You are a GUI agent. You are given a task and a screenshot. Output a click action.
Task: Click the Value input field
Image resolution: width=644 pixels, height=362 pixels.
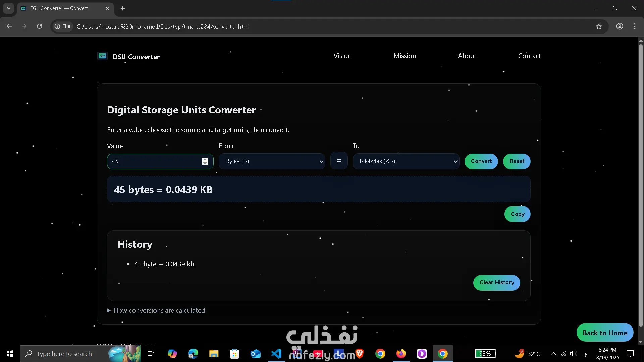154,161
